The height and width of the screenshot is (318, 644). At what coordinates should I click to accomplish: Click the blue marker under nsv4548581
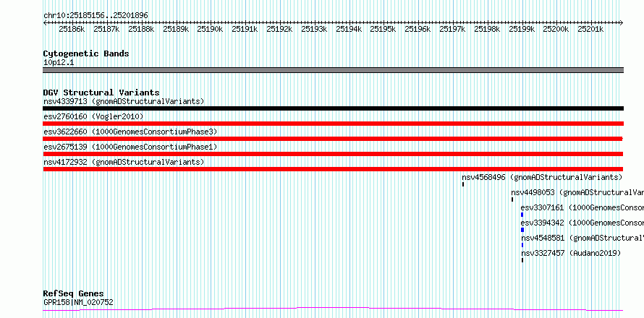(x=522, y=245)
